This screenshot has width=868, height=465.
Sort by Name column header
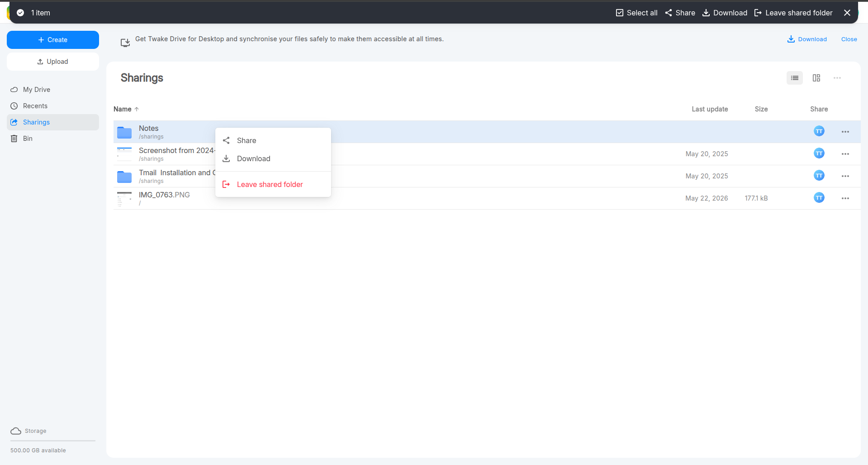coord(126,109)
